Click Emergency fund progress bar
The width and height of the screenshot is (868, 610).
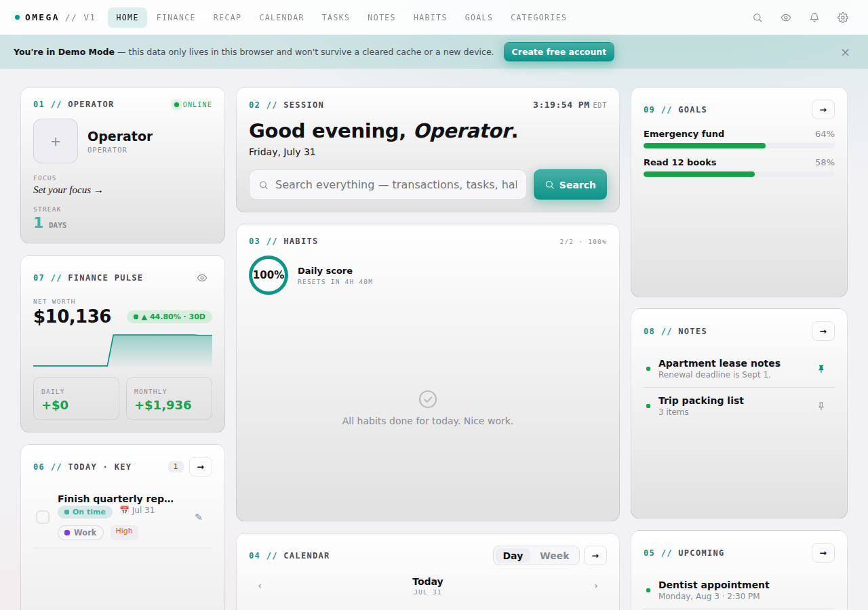tap(739, 146)
